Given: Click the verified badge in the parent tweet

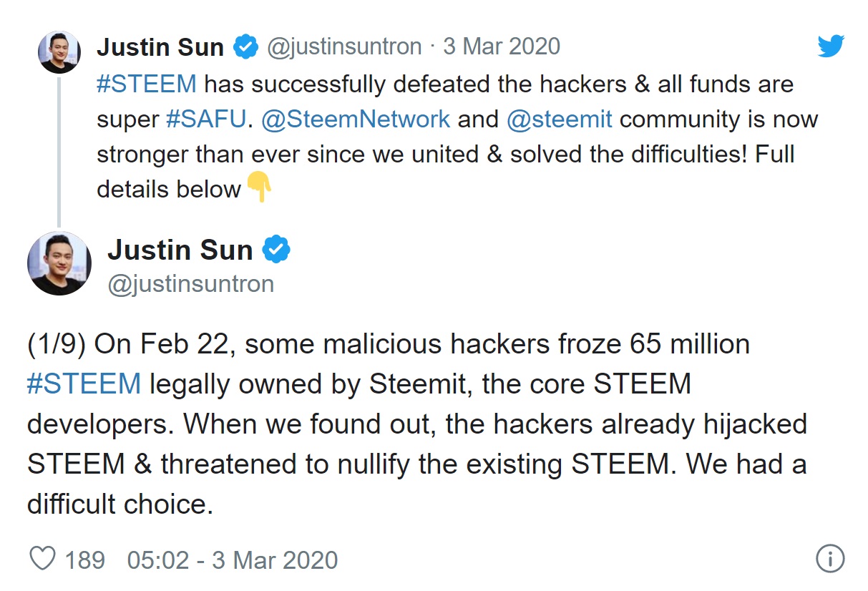Looking at the screenshot, I should [246, 47].
